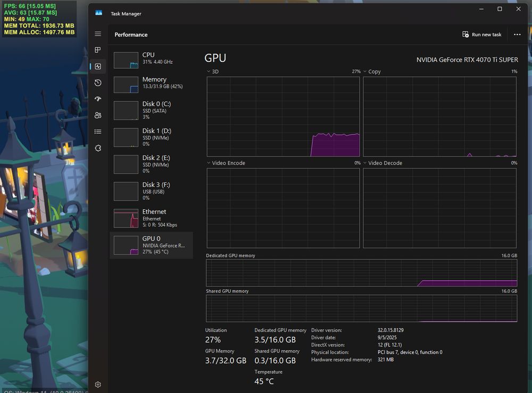The width and height of the screenshot is (532, 393).
Task: Click driver date 9/5/2025
Action: coord(387,338)
